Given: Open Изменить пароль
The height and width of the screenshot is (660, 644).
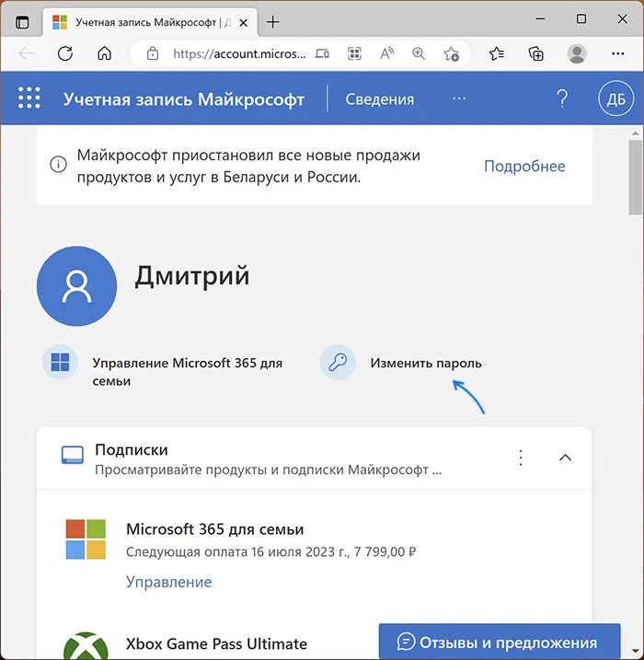Looking at the screenshot, I should pyautogui.click(x=426, y=363).
